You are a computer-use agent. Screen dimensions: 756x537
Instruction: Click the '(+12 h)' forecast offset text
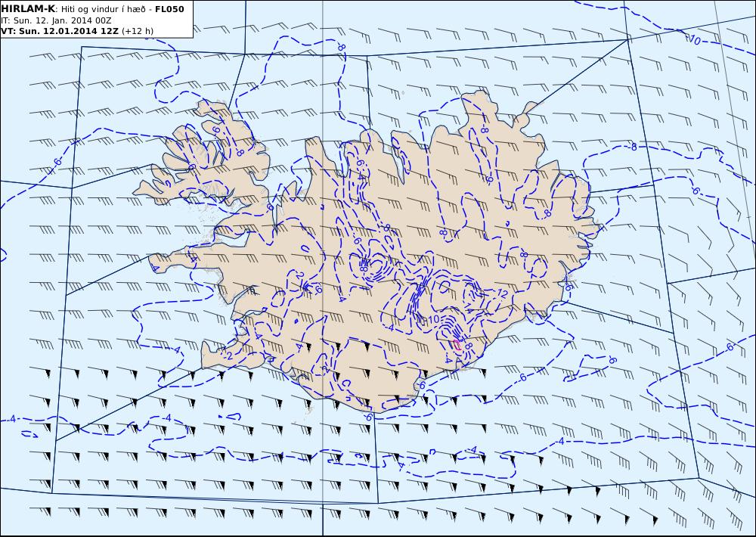[138, 31]
